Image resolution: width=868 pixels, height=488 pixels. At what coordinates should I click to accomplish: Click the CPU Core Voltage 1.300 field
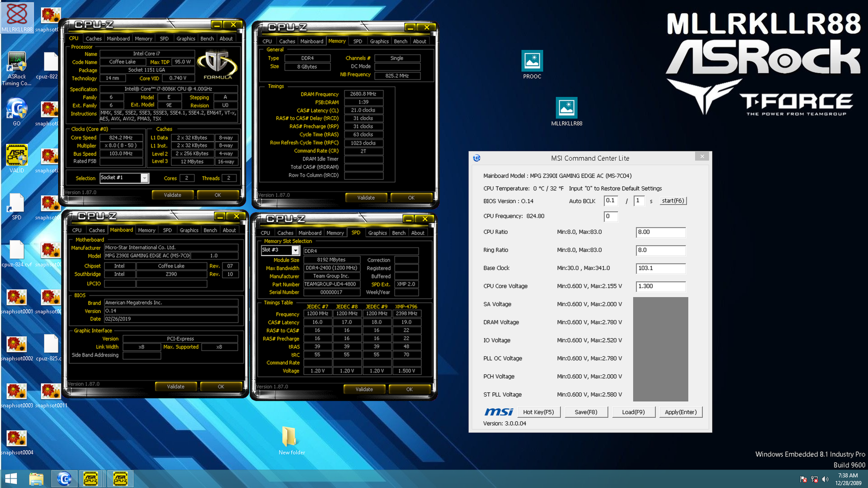pyautogui.click(x=660, y=286)
